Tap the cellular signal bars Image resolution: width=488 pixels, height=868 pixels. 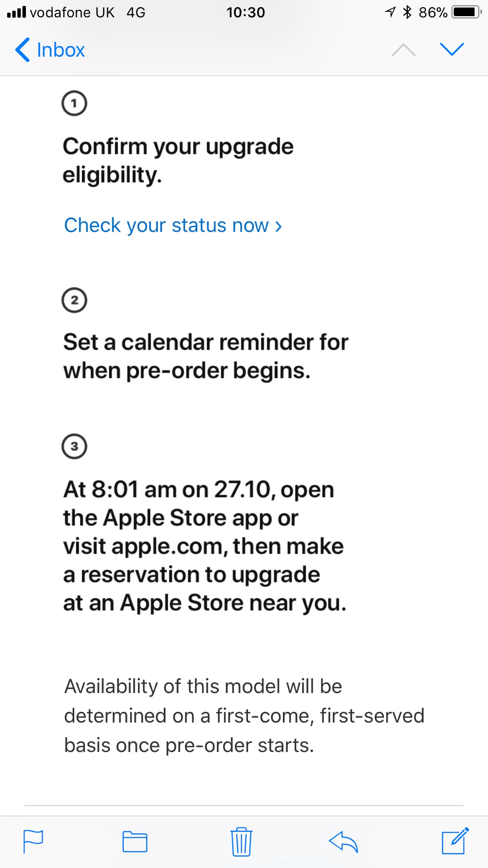click(x=17, y=12)
